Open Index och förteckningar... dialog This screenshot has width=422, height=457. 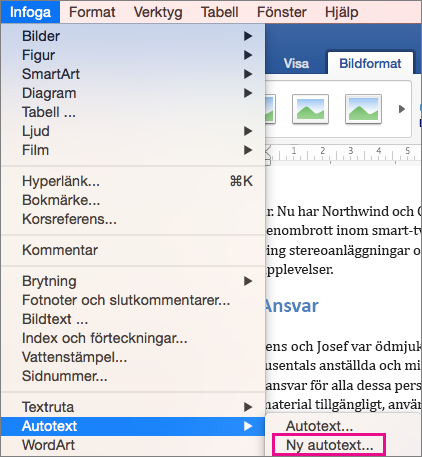pyautogui.click(x=133, y=338)
